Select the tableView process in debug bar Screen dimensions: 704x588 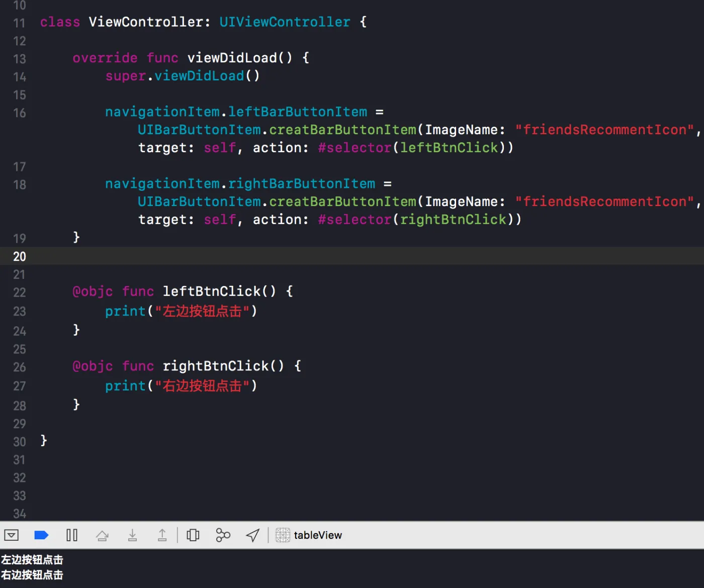coord(309,535)
